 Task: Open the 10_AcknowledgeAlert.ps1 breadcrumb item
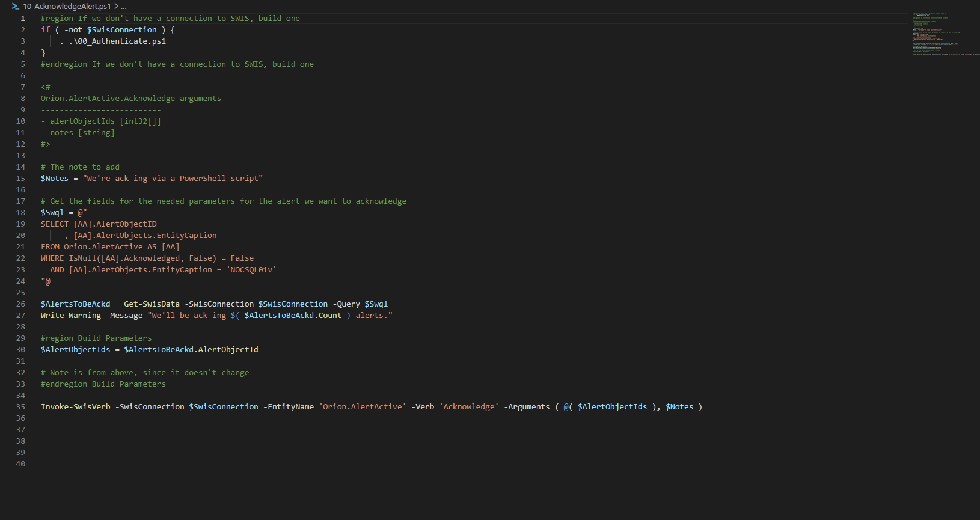(x=67, y=6)
